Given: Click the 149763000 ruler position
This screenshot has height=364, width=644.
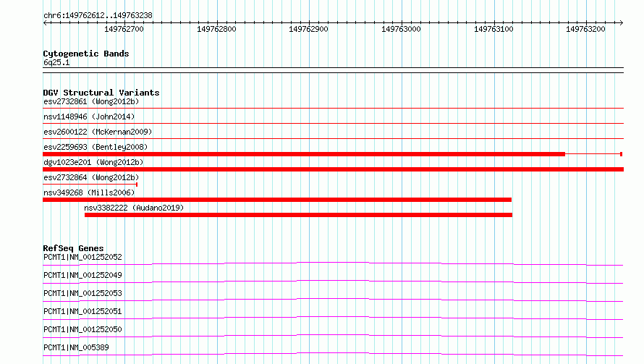Looking at the screenshot, I should pyautogui.click(x=401, y=29).
